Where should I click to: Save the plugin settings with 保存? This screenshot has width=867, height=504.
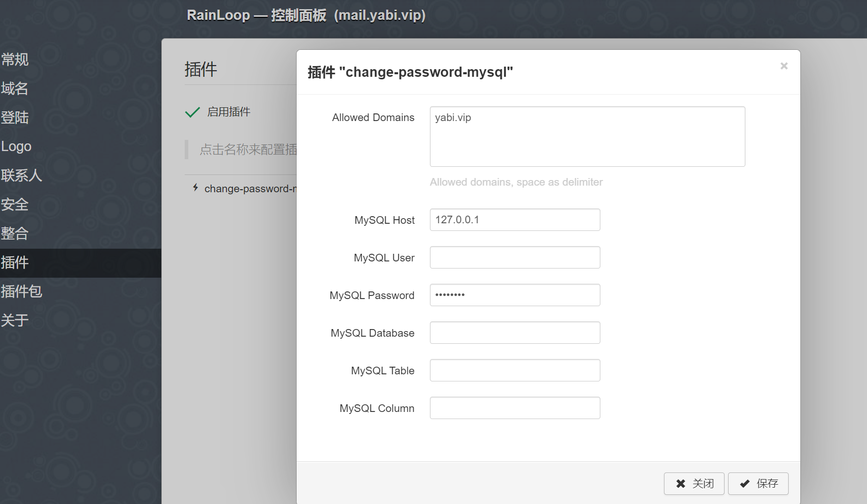[758, 484]
